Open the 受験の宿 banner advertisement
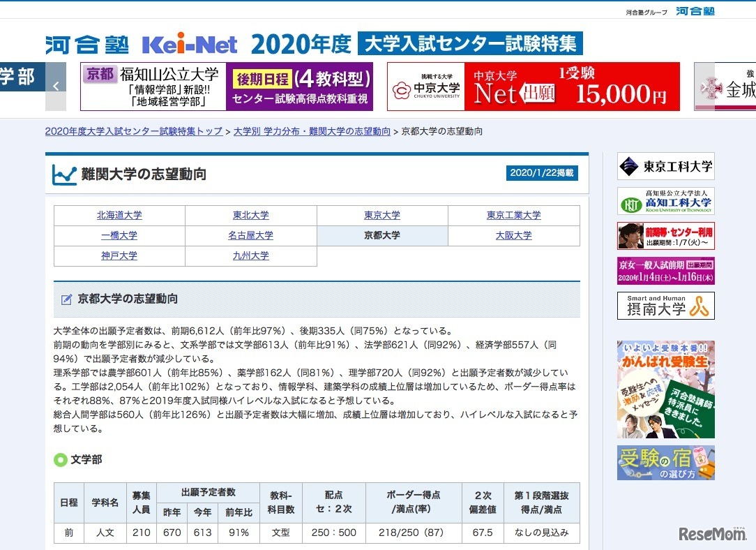The image size is (756, 550). pyautogui.click(x=666, y=461)
